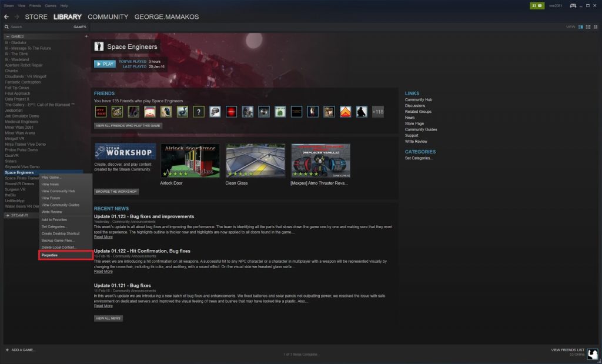This screenshot has height=364, width=602.
Task: Open the Discussions link
Action: (415, 106)
